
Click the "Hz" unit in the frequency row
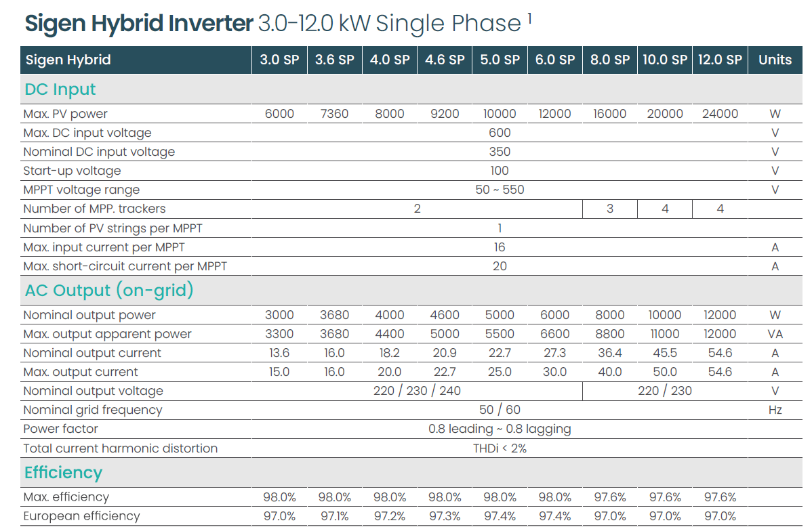tap(775, 410)
